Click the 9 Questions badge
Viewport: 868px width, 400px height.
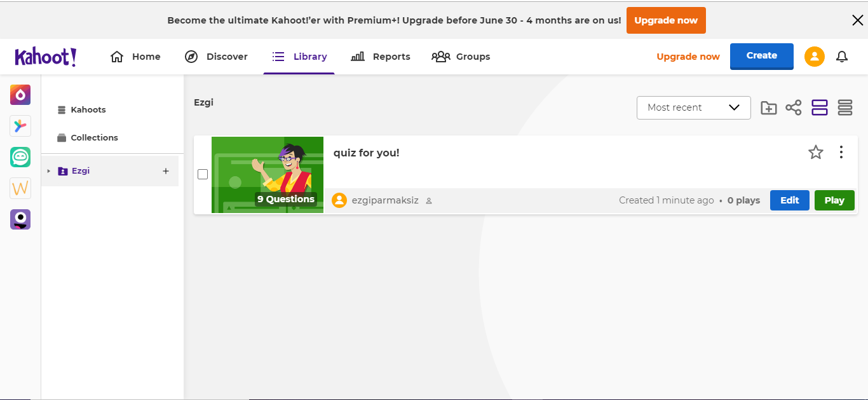[286, 199]
